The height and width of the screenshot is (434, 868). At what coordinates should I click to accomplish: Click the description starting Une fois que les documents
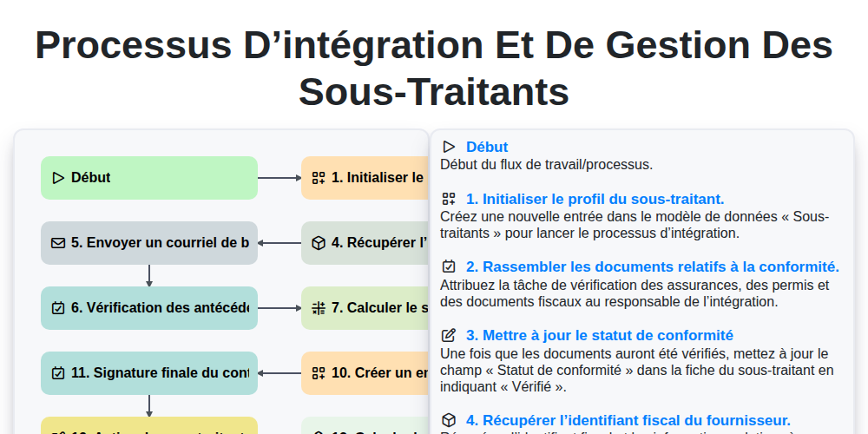tap(636, 370)
